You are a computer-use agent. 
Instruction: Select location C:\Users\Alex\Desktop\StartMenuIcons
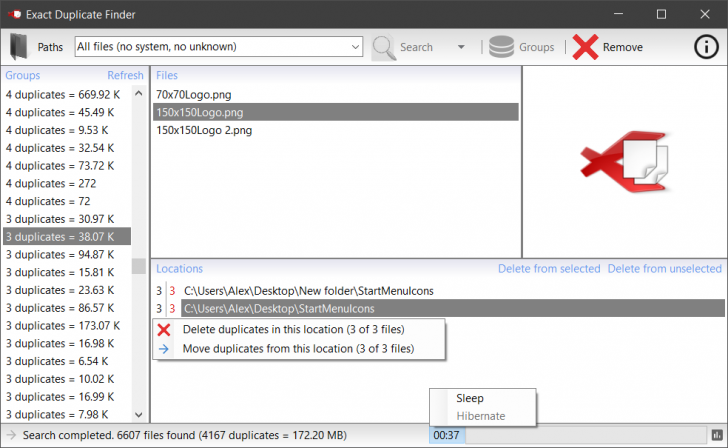click(x=439, y=309)
